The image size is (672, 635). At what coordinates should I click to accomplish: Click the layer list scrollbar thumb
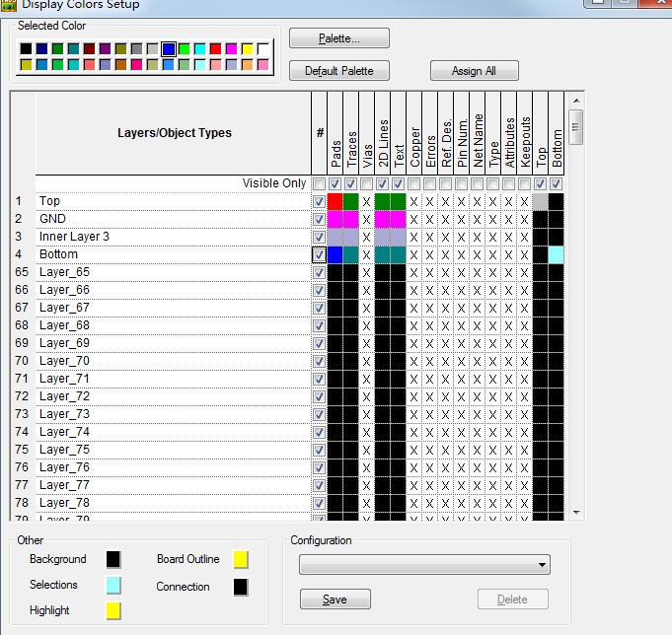click(576, 127)
